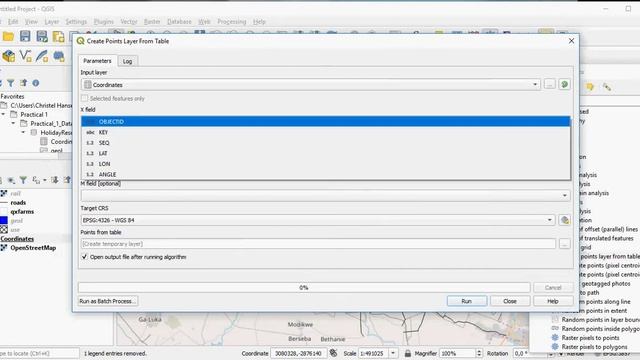Image resolution: width=640 pixels, height=360 pixels.
Task: Open the Vector menu
Action: click(129, 22)
